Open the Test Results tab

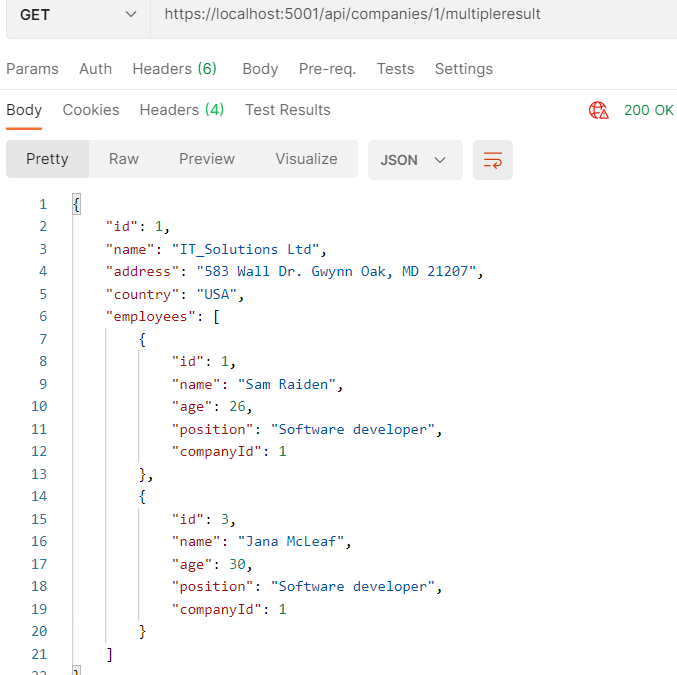287,110
